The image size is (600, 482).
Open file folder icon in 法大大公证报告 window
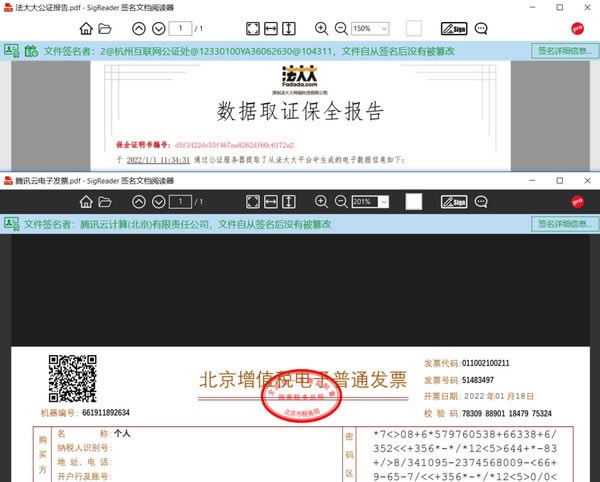(x=104, y=29)
